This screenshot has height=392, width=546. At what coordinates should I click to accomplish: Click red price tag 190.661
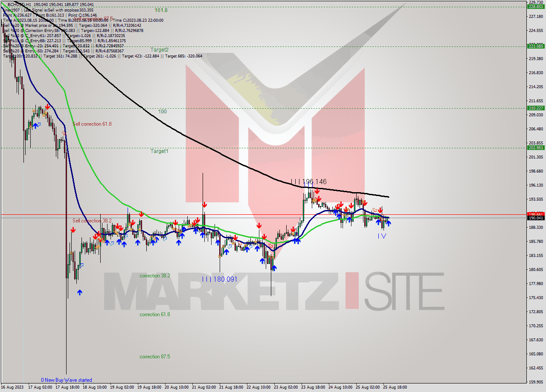click(x=536, y=214)
